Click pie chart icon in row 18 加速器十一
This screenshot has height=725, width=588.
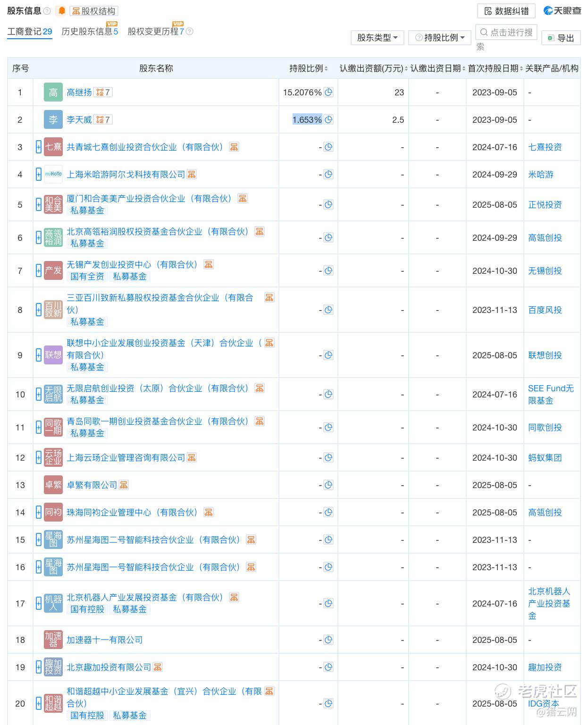coord(328,640)
